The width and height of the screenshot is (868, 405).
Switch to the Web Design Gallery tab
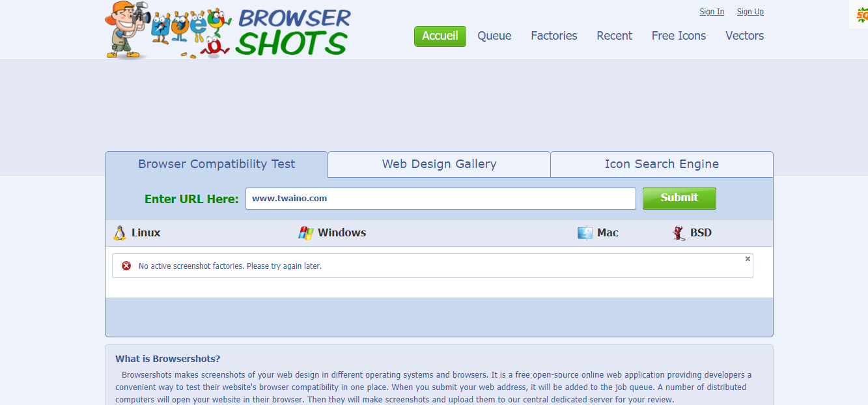pyautogui.click(x=439, y=164)
